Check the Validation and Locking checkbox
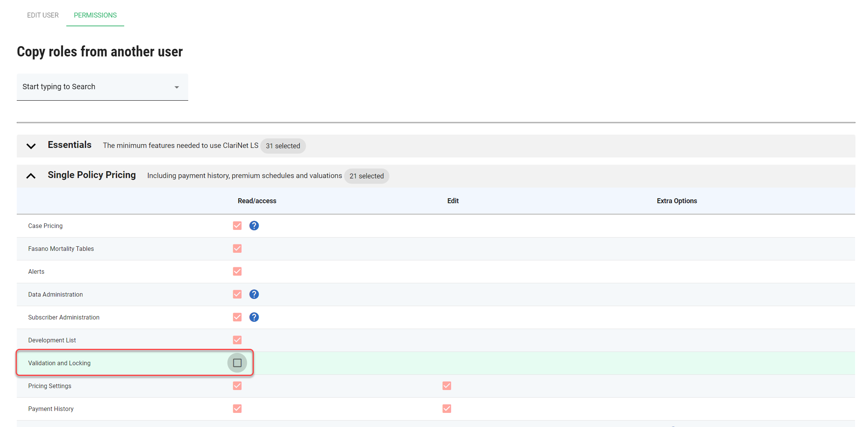The width and height of the screenshot is (868, 427). (237, 363)
